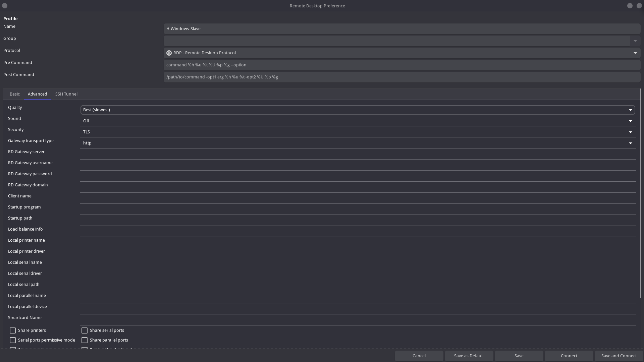The width and height of the screenshot is (644, 362).
Task: Expand Gateway transport type dropdown
Action: tap(630, 143)
